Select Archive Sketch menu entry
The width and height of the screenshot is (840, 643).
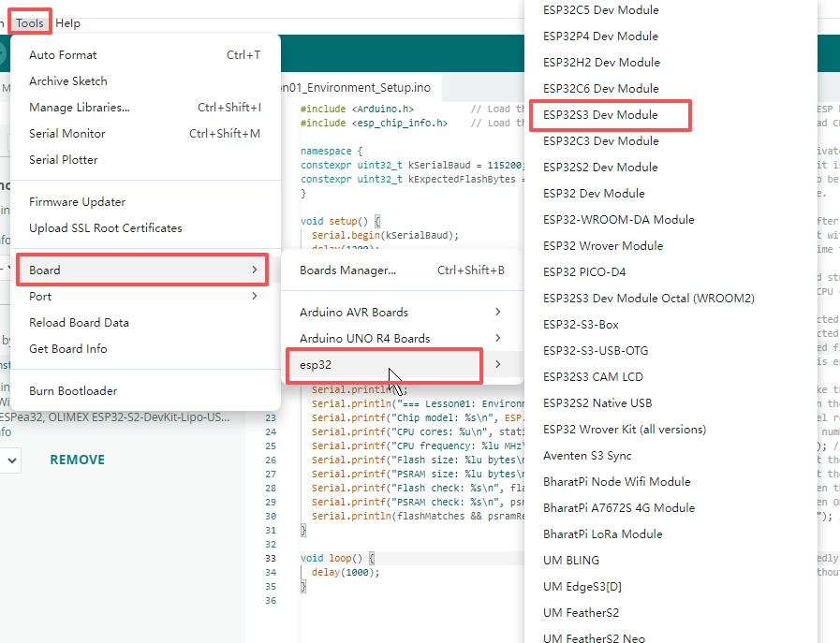click(145, 80)
